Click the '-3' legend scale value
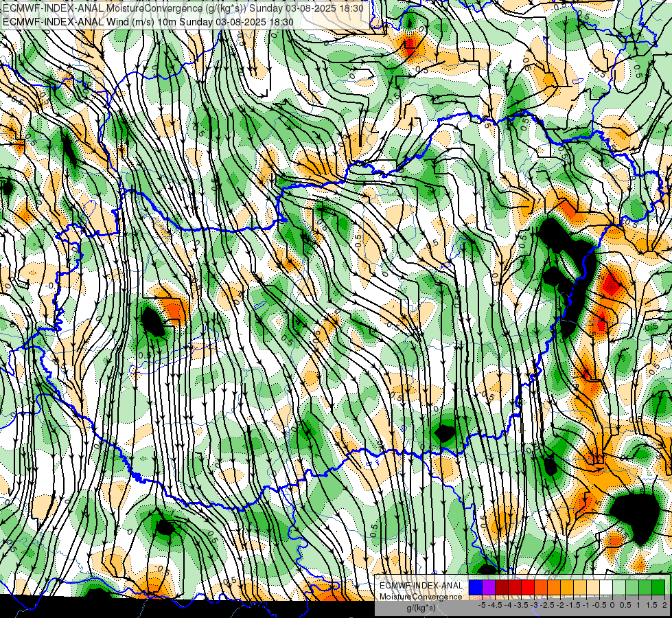 point(535,605)
